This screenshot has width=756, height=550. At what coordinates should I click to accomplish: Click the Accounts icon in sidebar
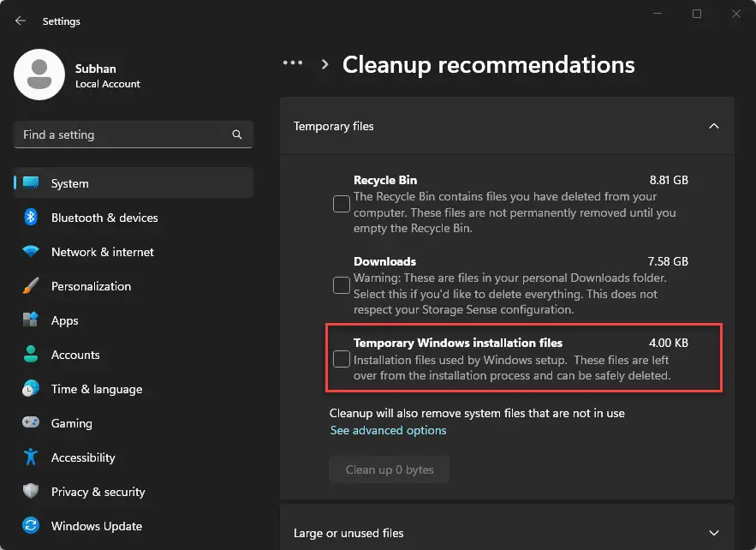pyautogui.click(x=31, y=355)
